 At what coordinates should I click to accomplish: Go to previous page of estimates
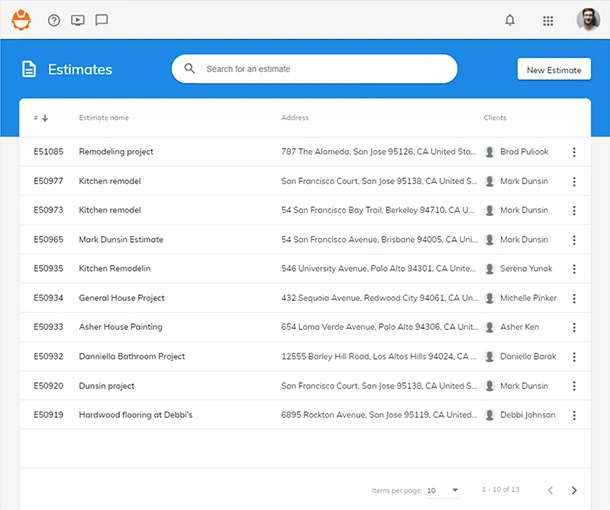[x=549, y=490]
